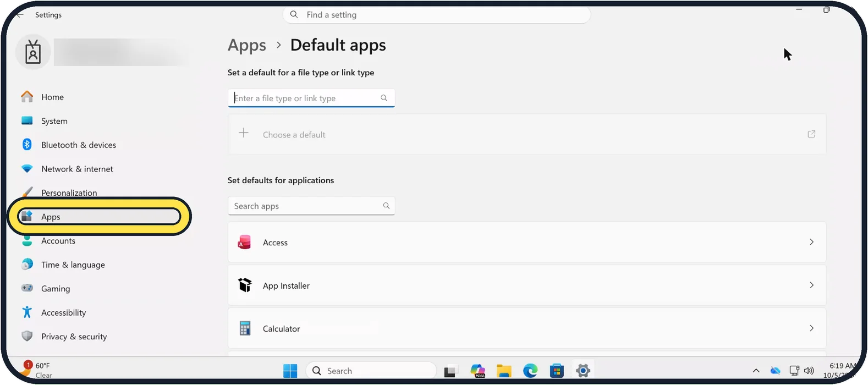This screenshot has height=385, width=868.
Task: Open Time & language settings
Action: (x=73, y=265)
